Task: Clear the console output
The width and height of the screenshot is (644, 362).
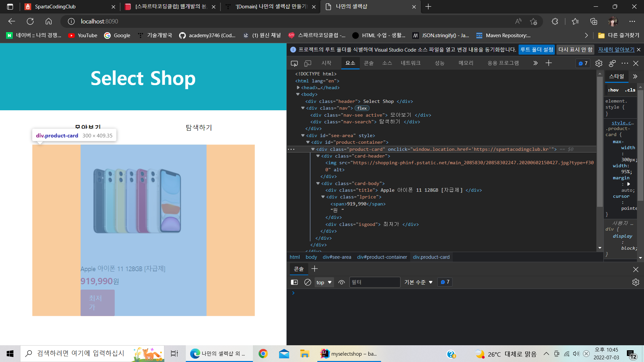Action: point(308,282)
